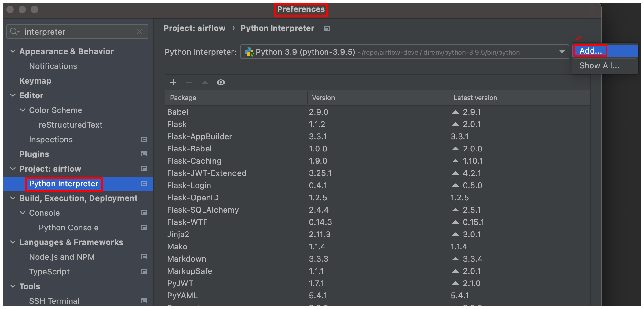644x309 pixels.
Task: Click project settings icon on Node.js and NPM row
Action: pos(144,257)
